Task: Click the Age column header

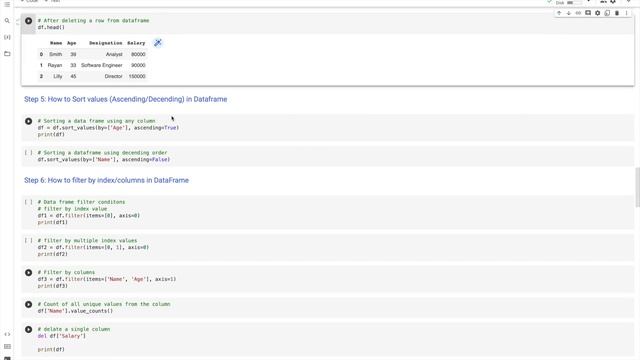Action: [72, 43]
